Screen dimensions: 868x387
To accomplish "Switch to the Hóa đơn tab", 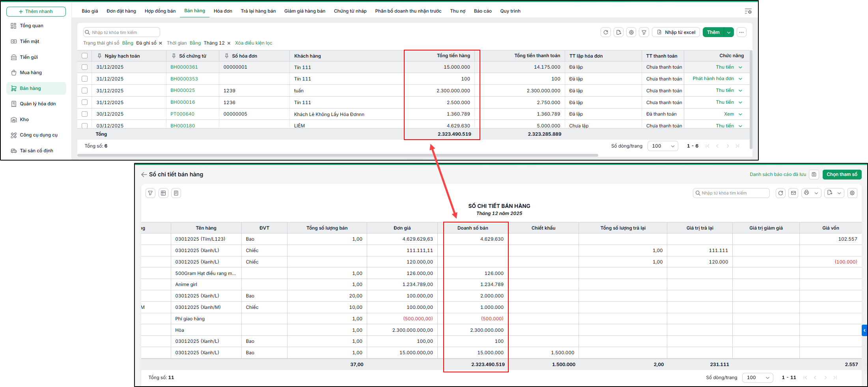I will pos(223,11).
